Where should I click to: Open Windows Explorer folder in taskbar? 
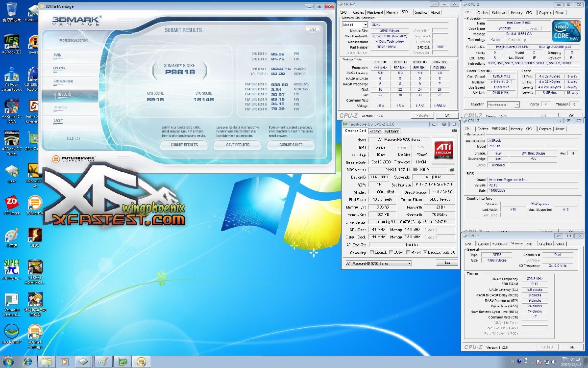point(47,362)
